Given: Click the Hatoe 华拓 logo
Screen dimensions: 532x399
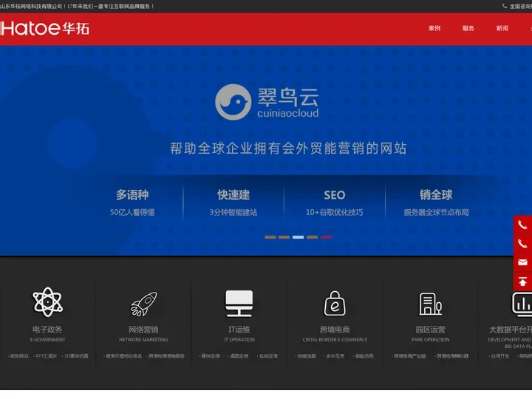Looking at the screenshot, I should (44, 29).
